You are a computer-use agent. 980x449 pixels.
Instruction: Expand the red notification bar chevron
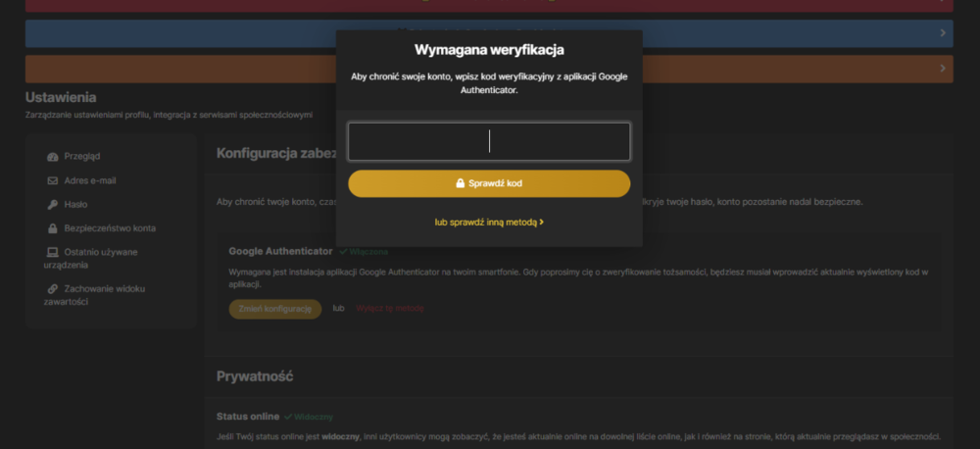pos(943,2)
